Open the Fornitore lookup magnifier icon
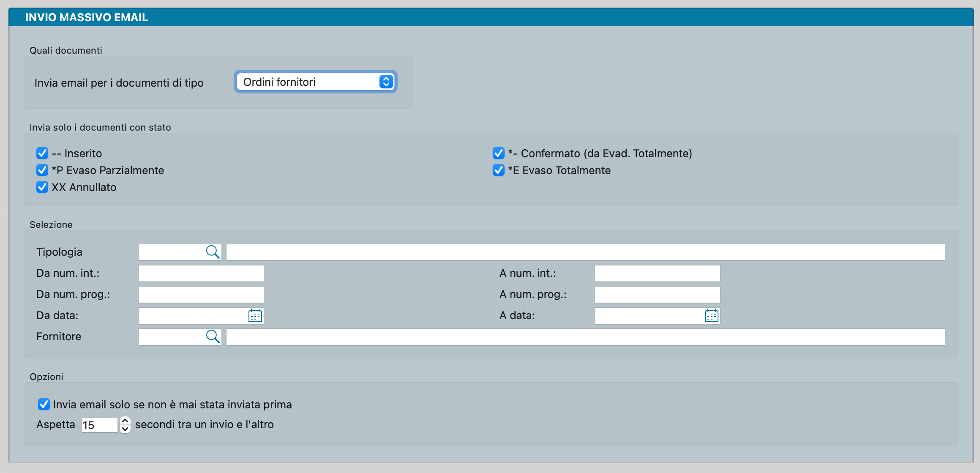The height and width of the screenshot is (473, 980). [x=213, y=336]
